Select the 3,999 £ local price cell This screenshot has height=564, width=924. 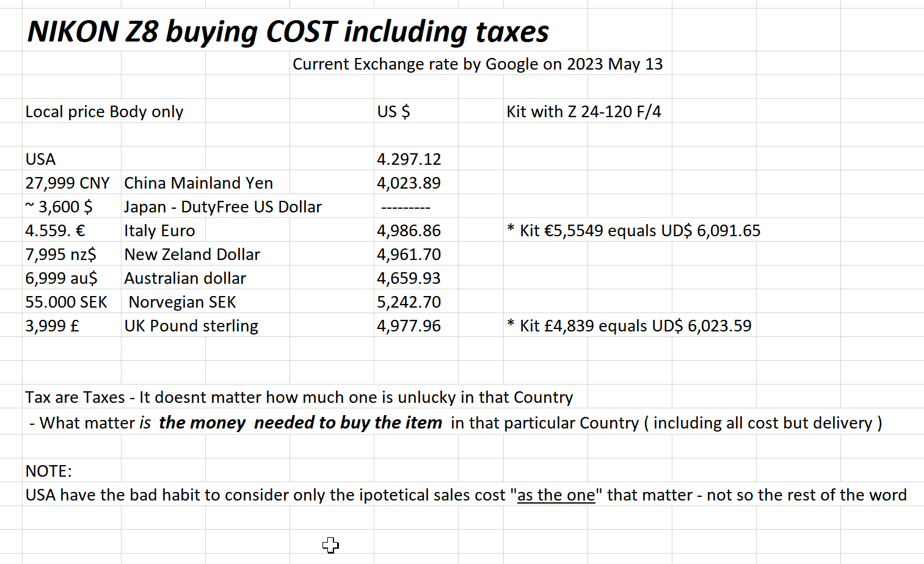(x=53, y=326)
